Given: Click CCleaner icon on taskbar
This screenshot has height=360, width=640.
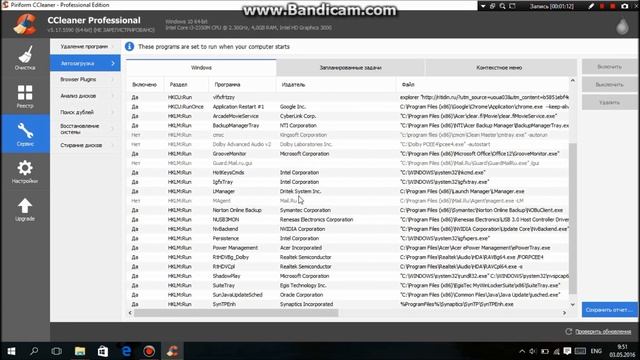Looking at the screenshot, I should 172,351.
